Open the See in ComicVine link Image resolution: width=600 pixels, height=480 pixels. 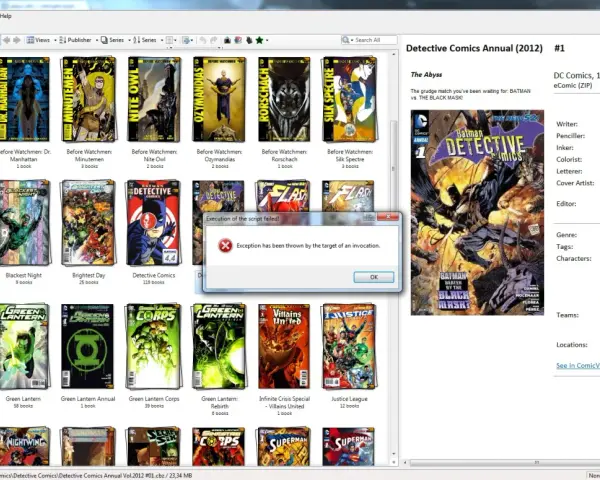[x=578, y=366]
